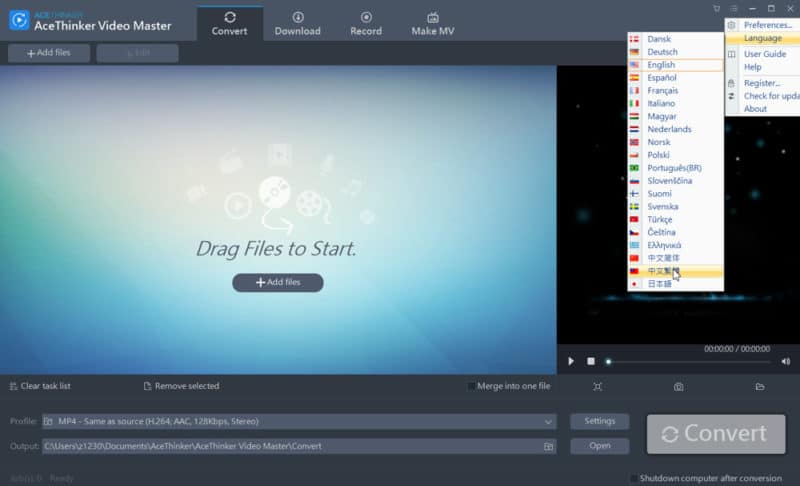Image resolution: width=800 pixels, height=486 pixels.
Task: Enable Merge into one file checkbox
Action: click(471, 386)
